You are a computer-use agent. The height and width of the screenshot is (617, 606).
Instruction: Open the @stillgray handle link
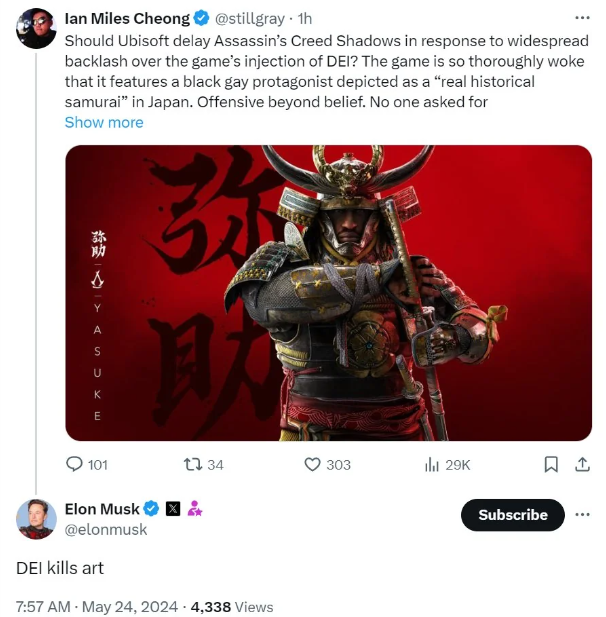point(249,18)
